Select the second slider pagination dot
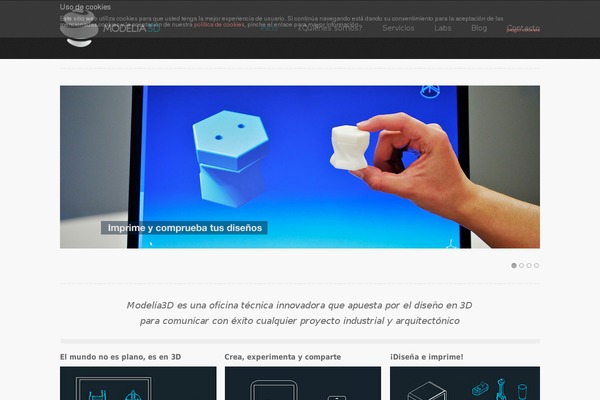The height and width of the screenshot is (400, 600). pyautogui.click(x=521, y=265)
